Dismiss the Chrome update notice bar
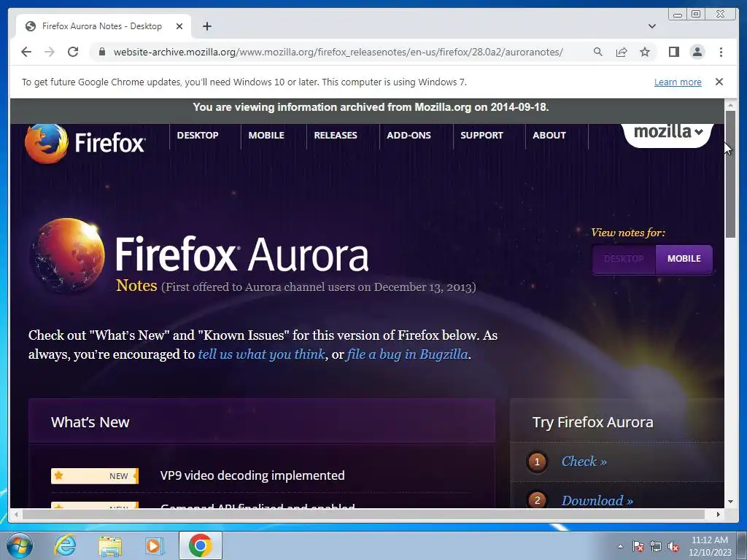Viewport: 747px width, 560px height. [x=719, y=82]
